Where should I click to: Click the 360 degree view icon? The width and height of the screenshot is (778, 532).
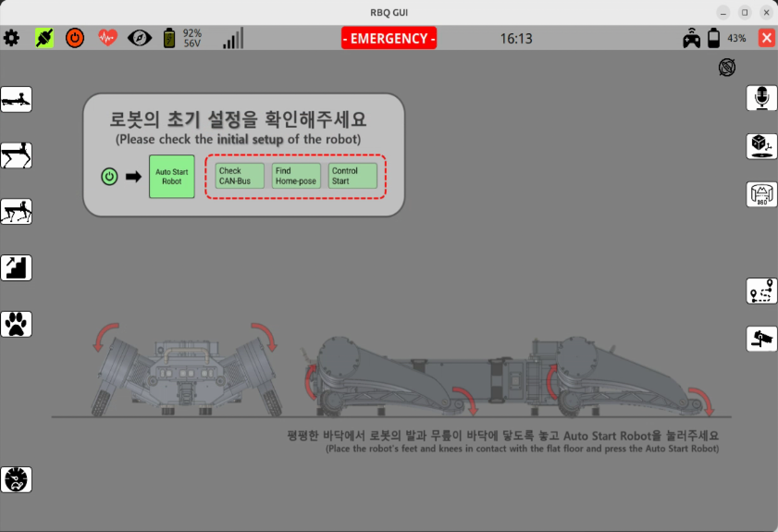(x=762, y=194)
